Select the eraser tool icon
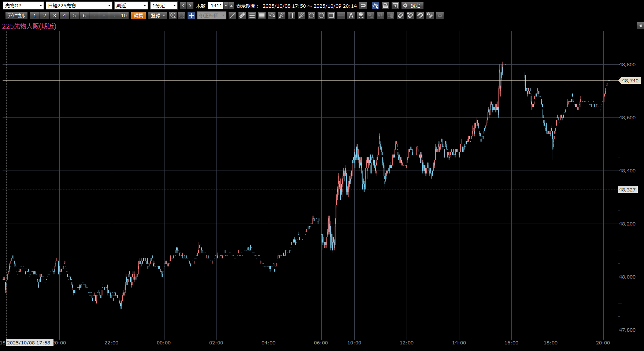Image resolution: width=644 pixels, height=351 pixels. click(400, 15)
